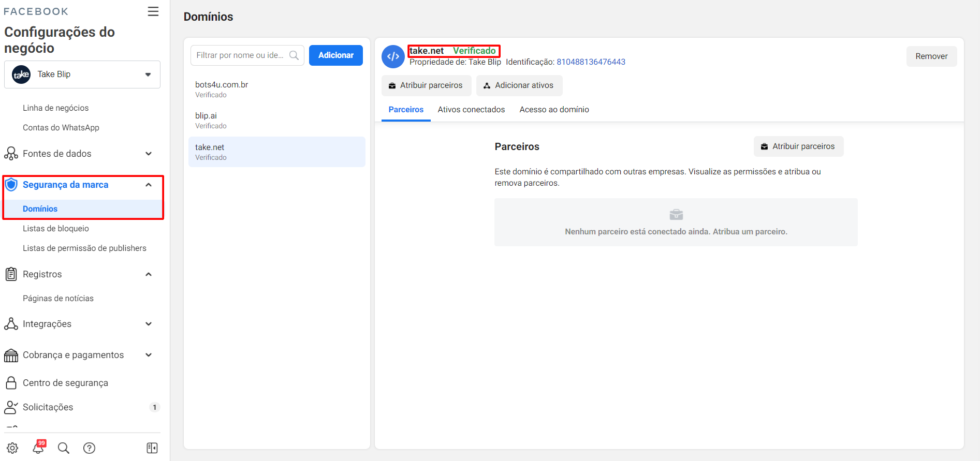
Task: Expand the Integrações section chevron
Action: 149,324
